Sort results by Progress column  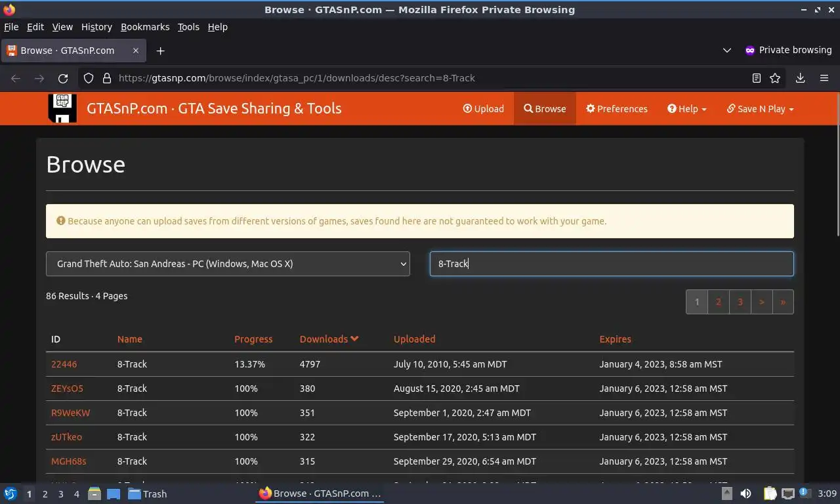pos(253,339)
